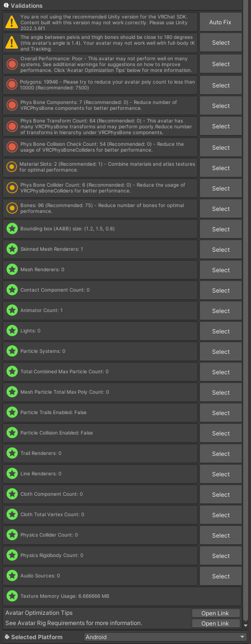Open Link for Avatar Rig Requirements
Screen dimensions: 251x644
click(215, 624)
